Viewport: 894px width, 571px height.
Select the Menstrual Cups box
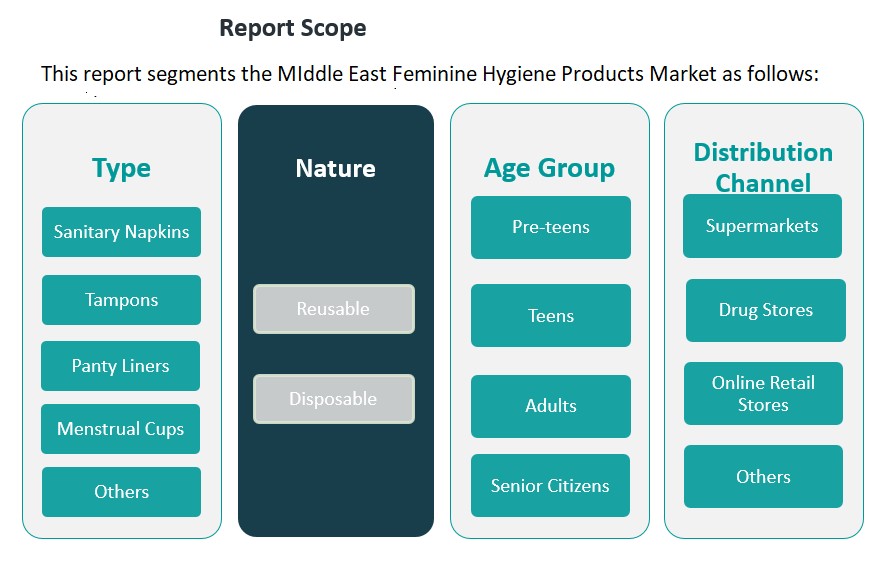(120, 429)
